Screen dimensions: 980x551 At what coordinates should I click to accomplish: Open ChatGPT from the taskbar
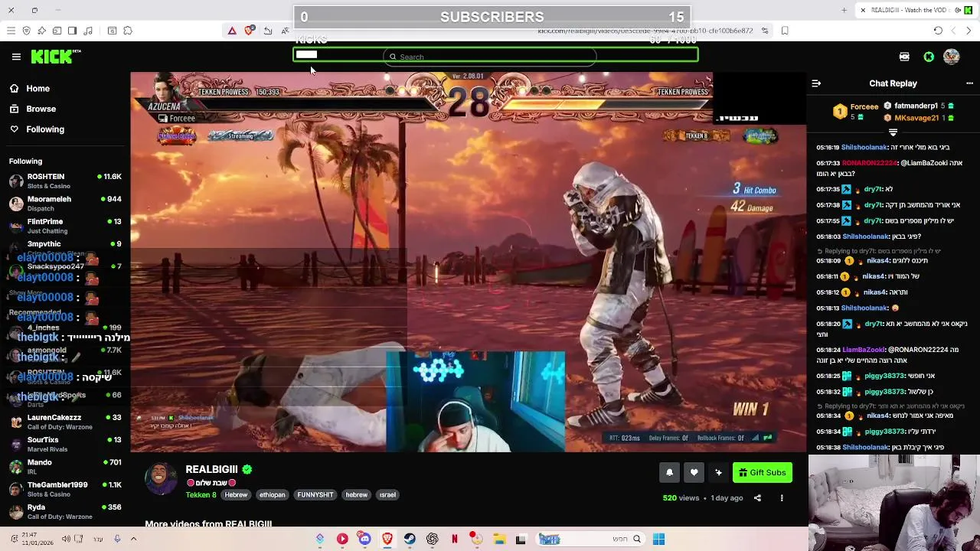432,539
